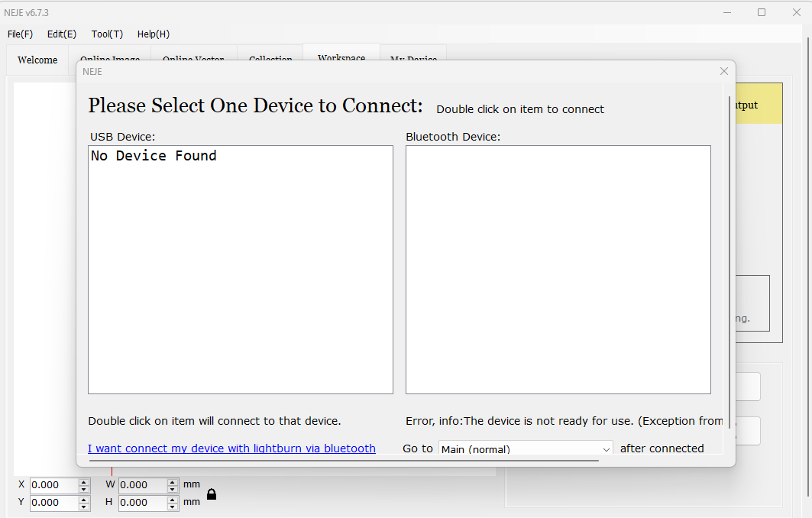Increase the X value with the up arrow
Image resolution: width=812 pixels, height=518 pixels.
click(84, 482)
